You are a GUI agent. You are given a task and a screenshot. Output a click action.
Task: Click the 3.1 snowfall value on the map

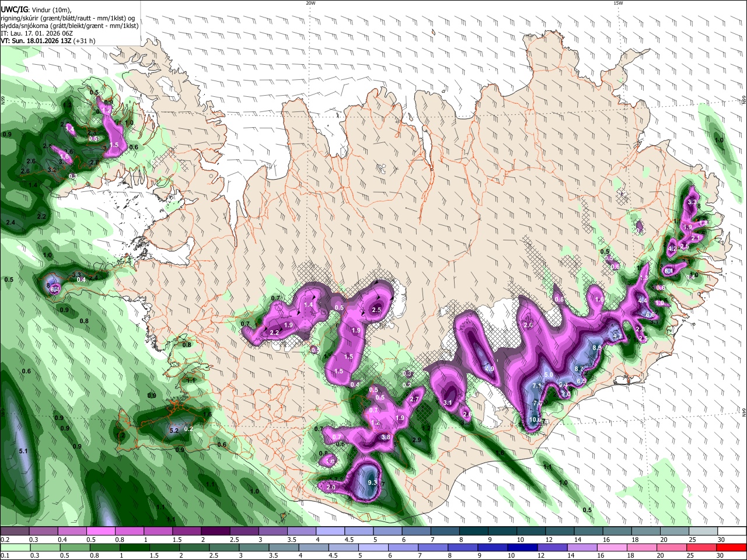pos(448,402)
